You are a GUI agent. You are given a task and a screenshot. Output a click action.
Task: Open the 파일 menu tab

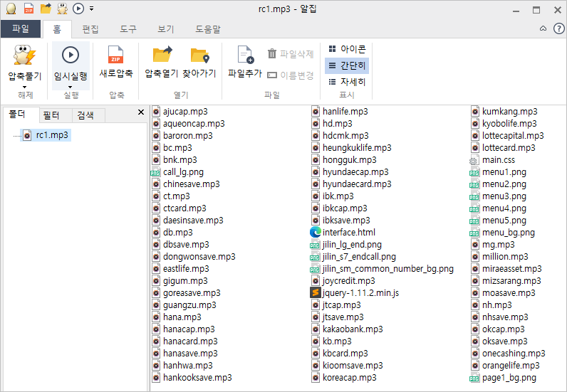pos(21,29)
